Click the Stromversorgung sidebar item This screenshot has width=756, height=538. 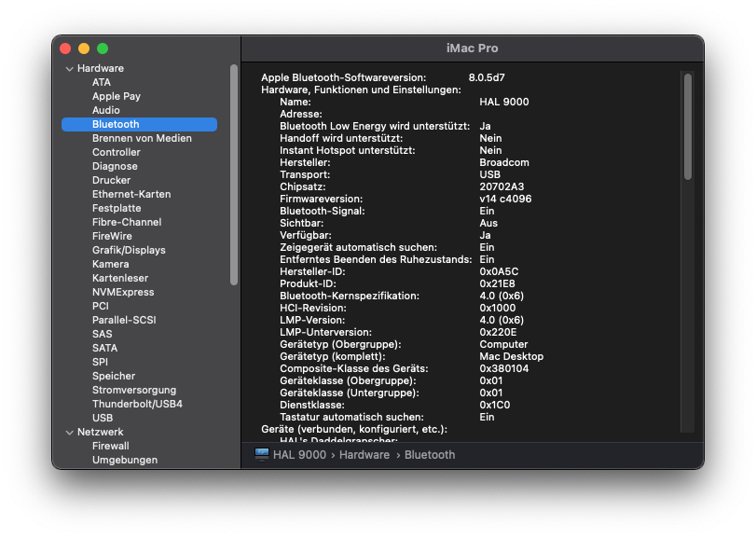point(133,390)
